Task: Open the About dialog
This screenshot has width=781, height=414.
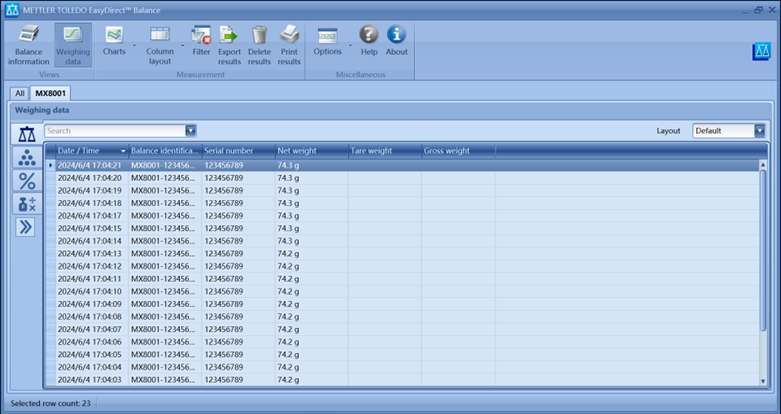Action: (396, 41)
